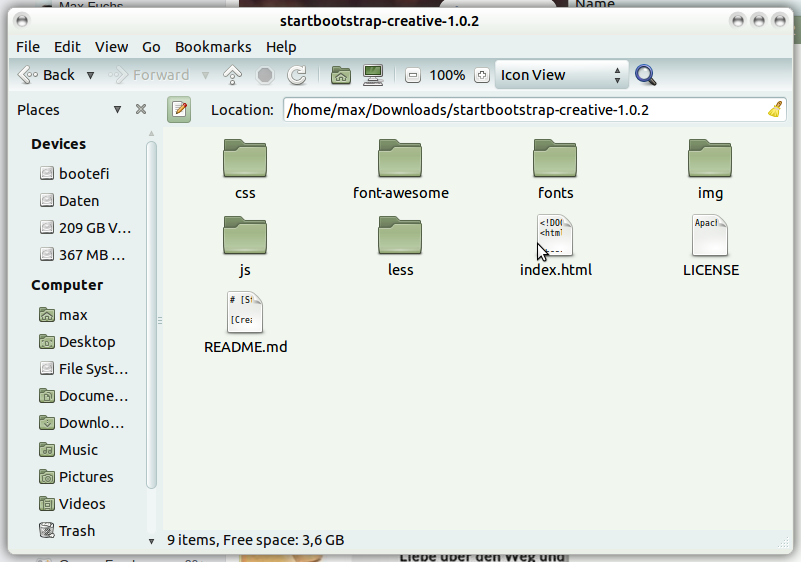This screenshot has width=801, height=562.
Task: Zoom in with the plus button
Action: point(481,76)
